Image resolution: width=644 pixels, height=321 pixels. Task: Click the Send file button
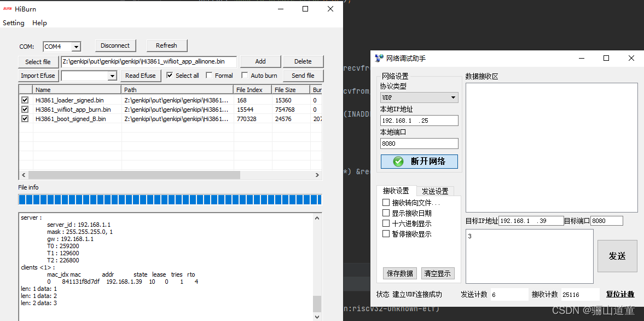click(303, 76)
